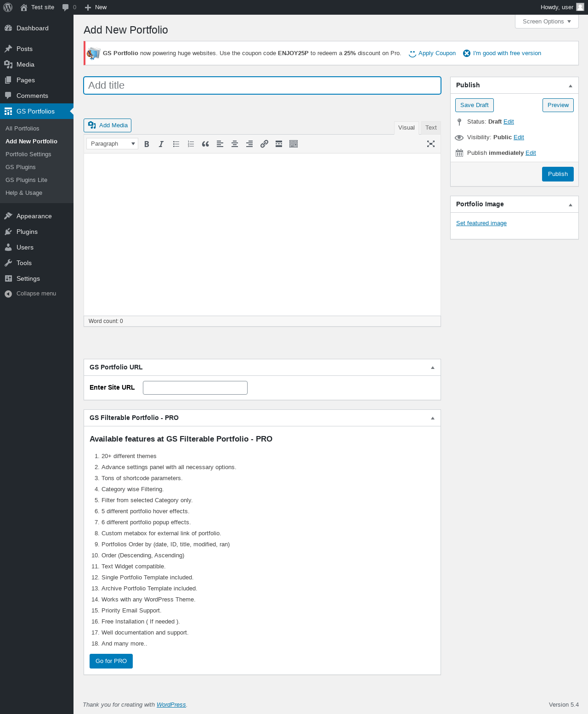The image size is (588, 714).
Task: Click the WordPress logo in admin bar
Action: 8,7
